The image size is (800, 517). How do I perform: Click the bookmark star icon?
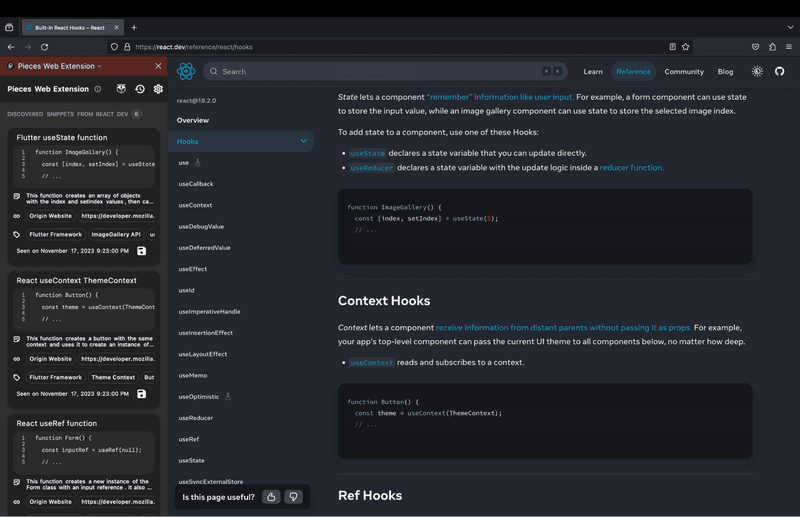coord(686,46)
